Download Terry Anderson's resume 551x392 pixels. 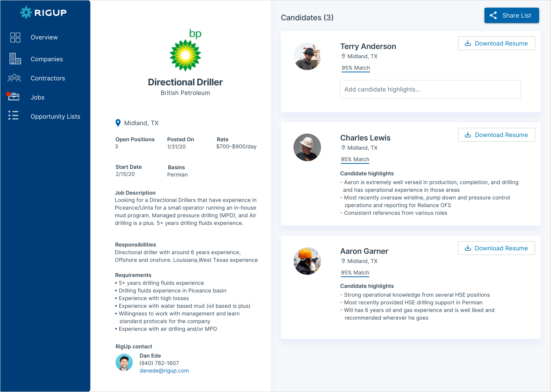[497, 43]
